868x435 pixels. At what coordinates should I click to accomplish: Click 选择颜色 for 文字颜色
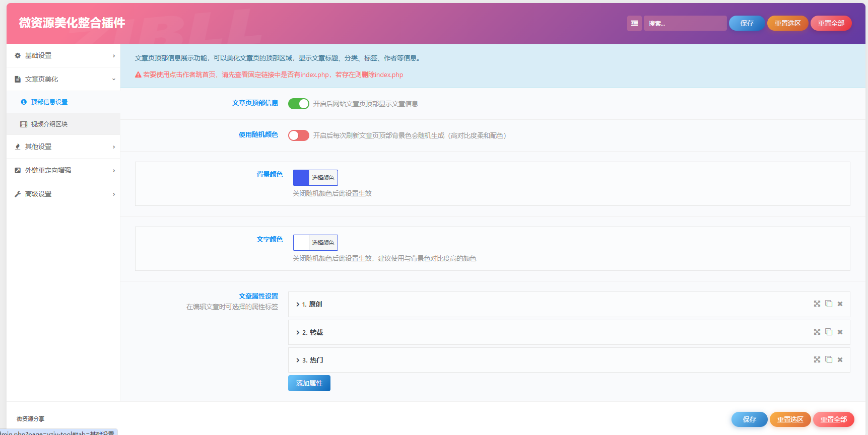323,243
